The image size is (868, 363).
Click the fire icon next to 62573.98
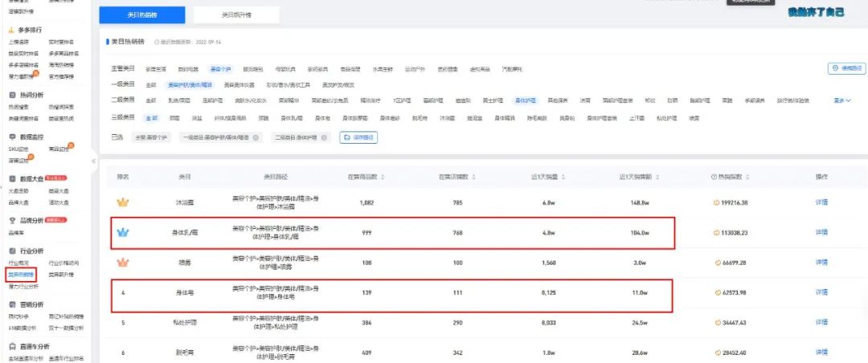717,292
